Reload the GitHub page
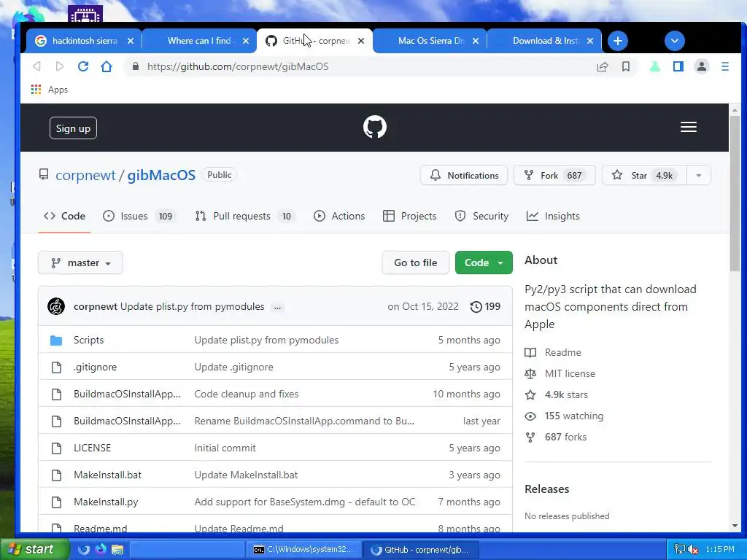 [83, 66]
